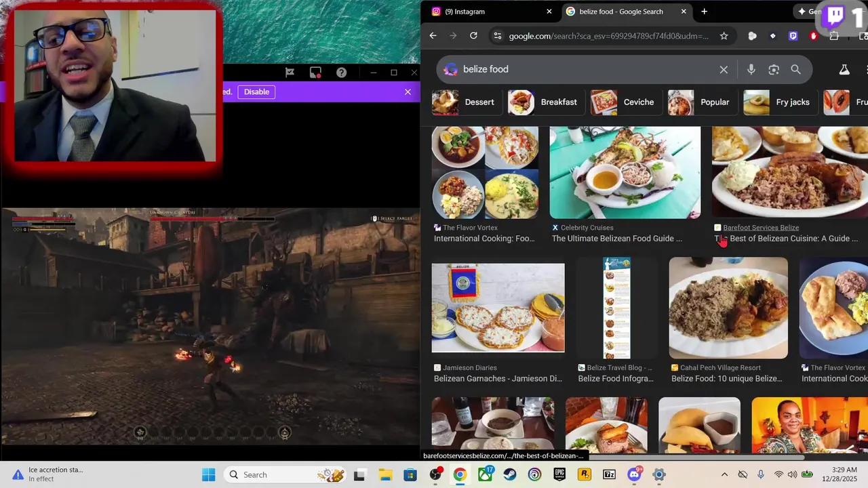The image size is (868, 488).
Task: Open File Explorer from the taskbar
Action: 385,474
